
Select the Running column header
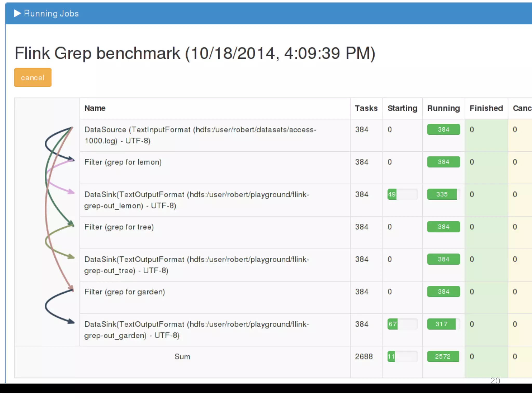point(443,108)
